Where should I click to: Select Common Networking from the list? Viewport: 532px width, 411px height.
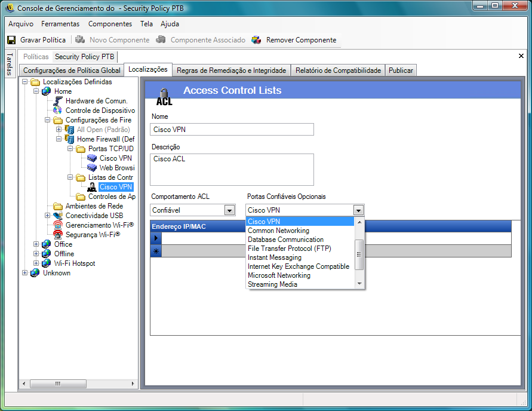pos(300,231)
